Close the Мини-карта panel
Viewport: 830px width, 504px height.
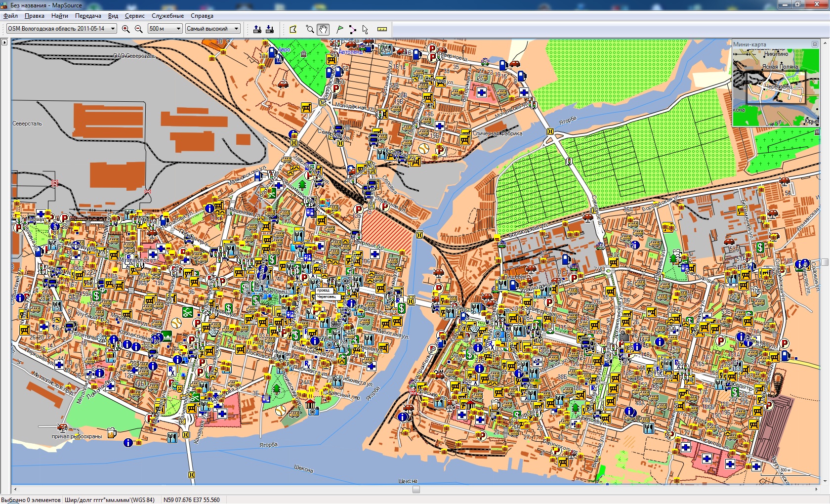(x=815, y=44)
